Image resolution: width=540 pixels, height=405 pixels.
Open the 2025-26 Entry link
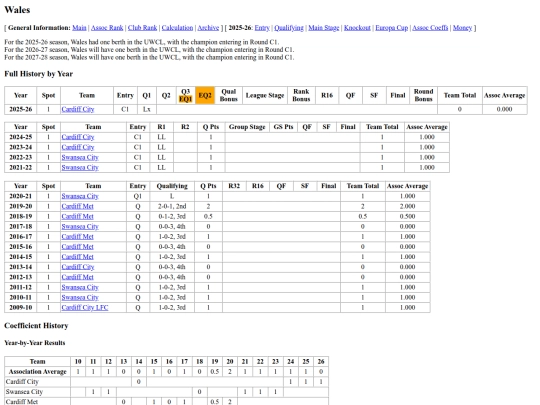point(262,28)
